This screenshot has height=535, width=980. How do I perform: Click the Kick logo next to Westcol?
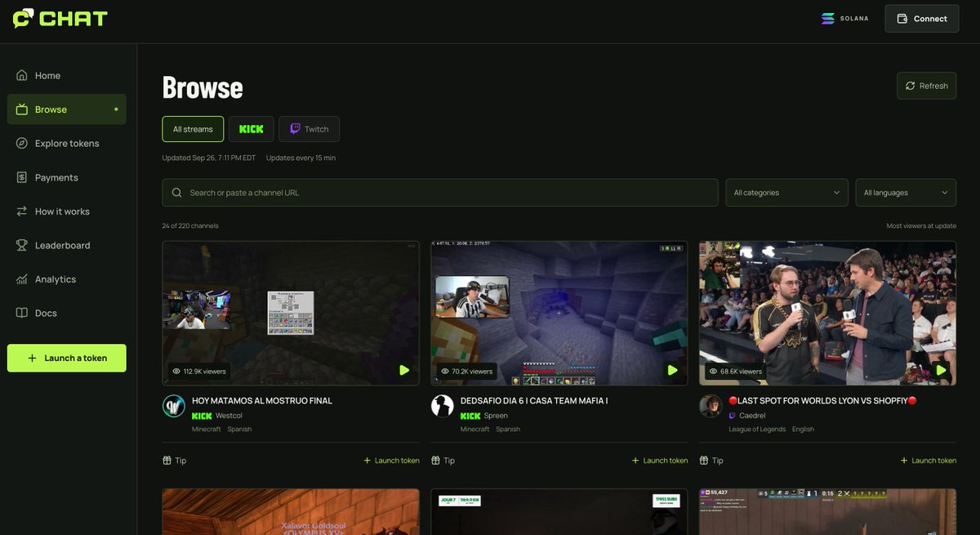coord(202,416)
